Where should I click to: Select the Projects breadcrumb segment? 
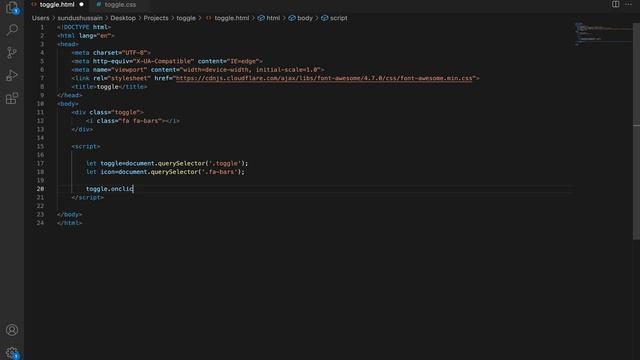click(156, 18)
